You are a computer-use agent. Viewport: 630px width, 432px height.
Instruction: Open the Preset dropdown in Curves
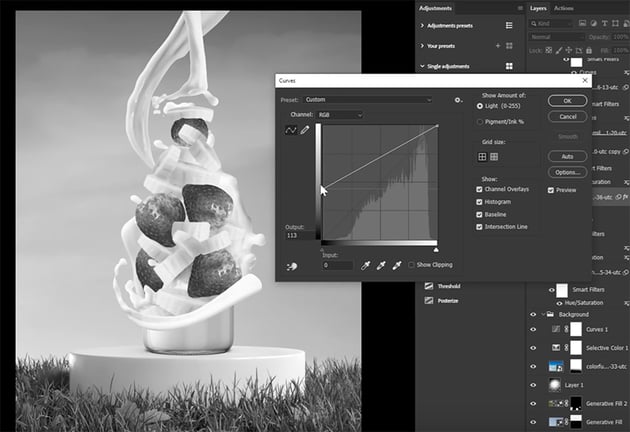(368, 100)
